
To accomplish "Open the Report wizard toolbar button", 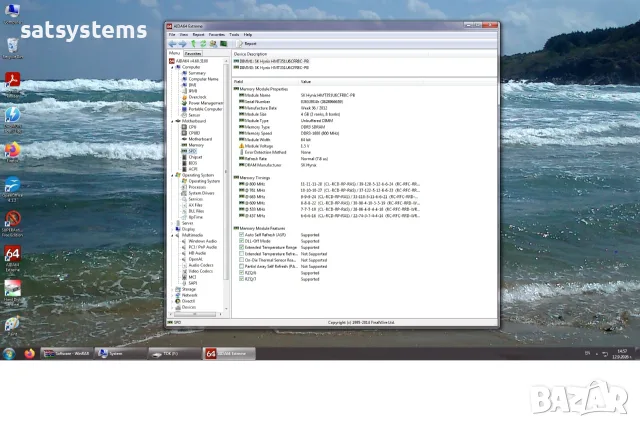I will 247,44.
